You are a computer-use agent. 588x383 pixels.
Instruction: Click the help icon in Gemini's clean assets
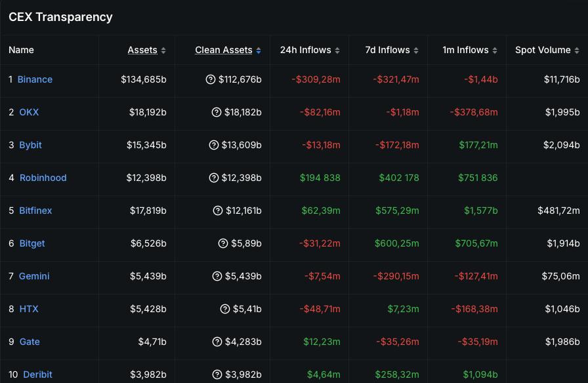click(217, 276)
